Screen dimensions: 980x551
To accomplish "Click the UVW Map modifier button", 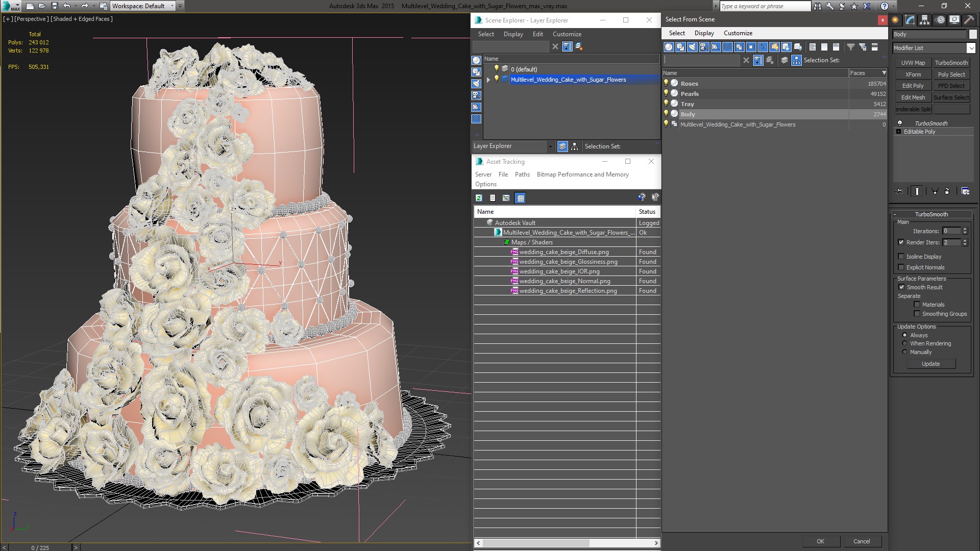I will coord(913,63).
